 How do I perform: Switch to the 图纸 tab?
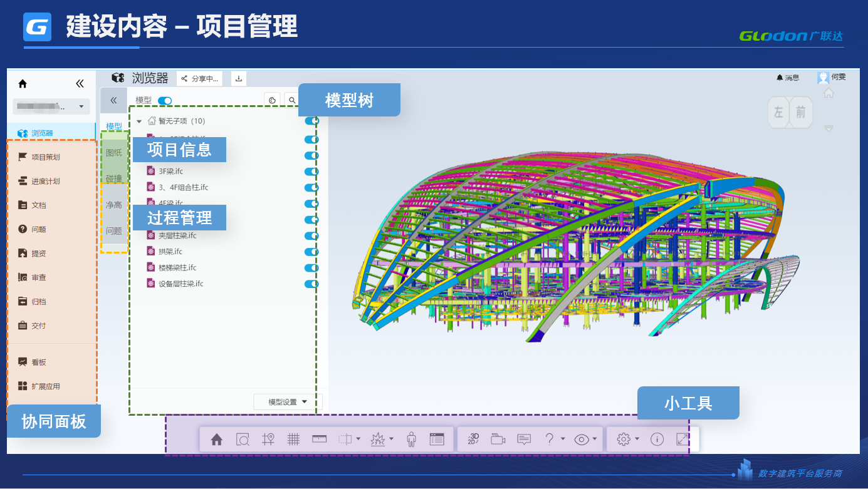pos(113,153)
